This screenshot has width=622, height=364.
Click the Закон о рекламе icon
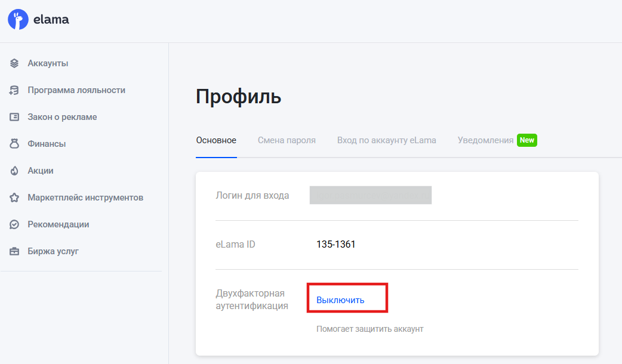click(14, 117)
